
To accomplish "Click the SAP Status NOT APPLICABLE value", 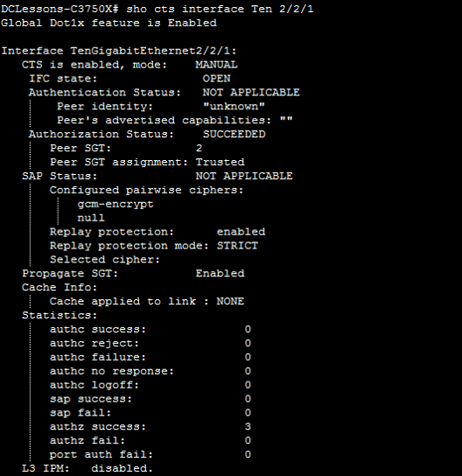I will [244, 176].
